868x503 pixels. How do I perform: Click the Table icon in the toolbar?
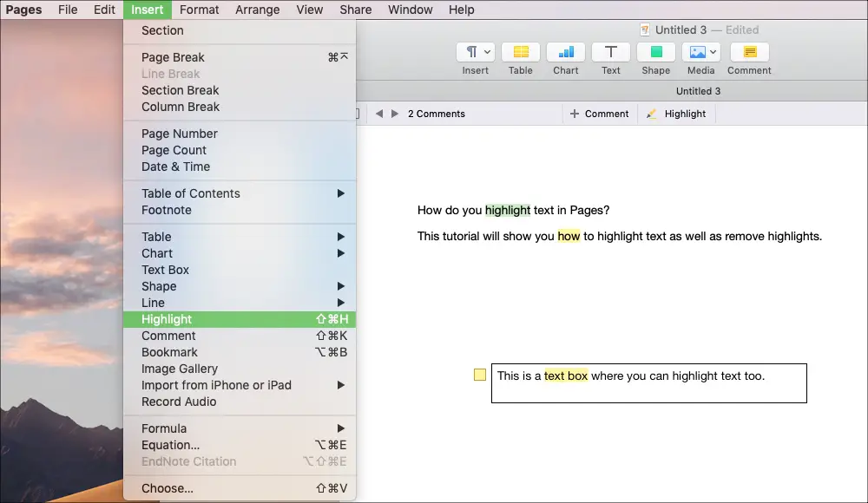[521, 52]
